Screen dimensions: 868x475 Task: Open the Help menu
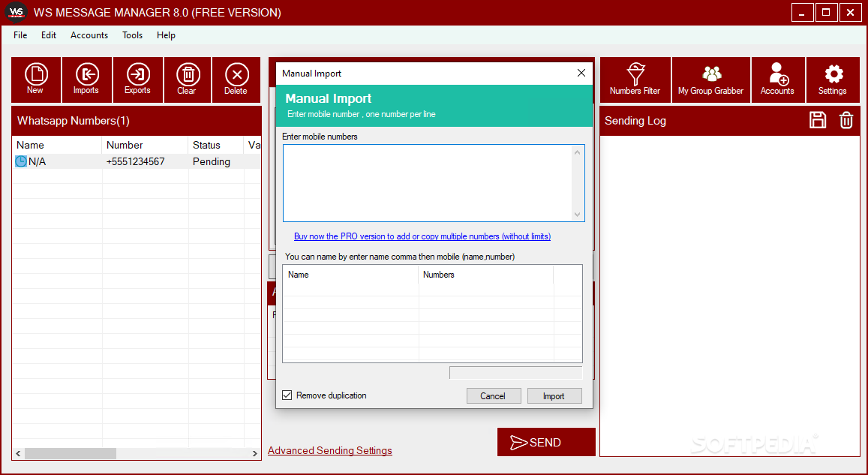(166, 35)
